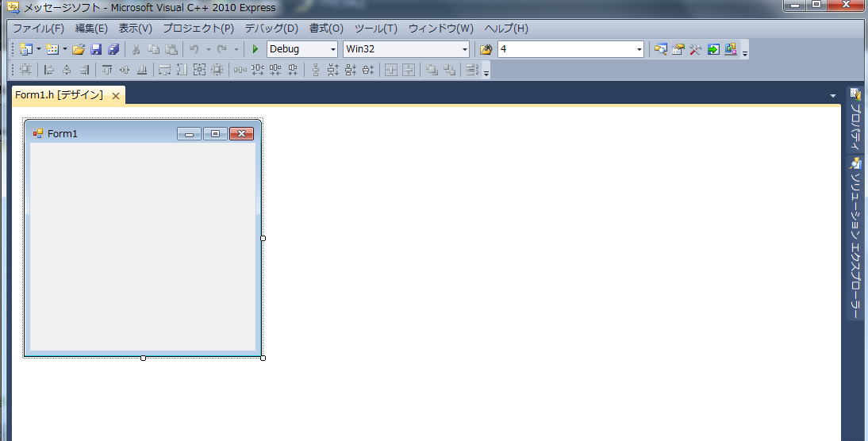The image size is (868, 441).
Task: Open the standard toolbar overflow options arrow
Action: 745,53
